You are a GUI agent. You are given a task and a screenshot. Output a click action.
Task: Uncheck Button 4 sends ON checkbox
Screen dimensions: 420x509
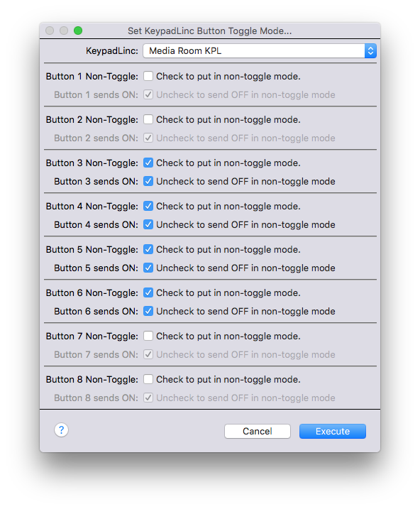(x=148, y=224)
